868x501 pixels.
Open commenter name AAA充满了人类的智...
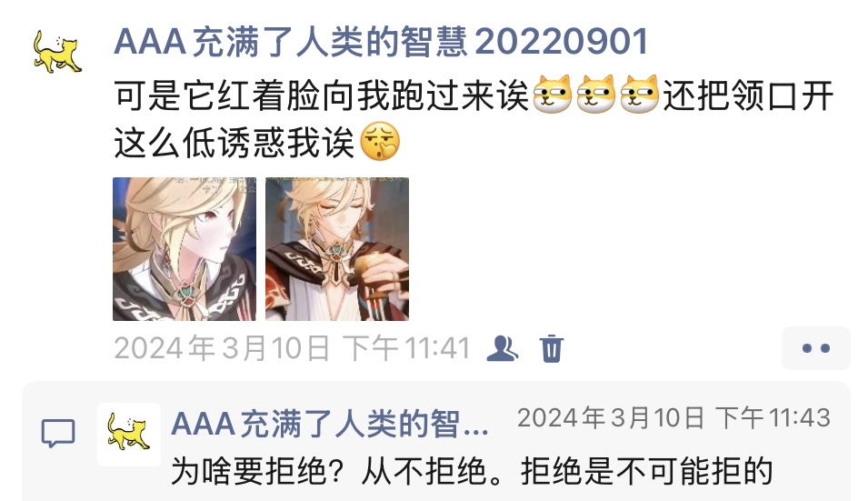click(x=330, y=425)
